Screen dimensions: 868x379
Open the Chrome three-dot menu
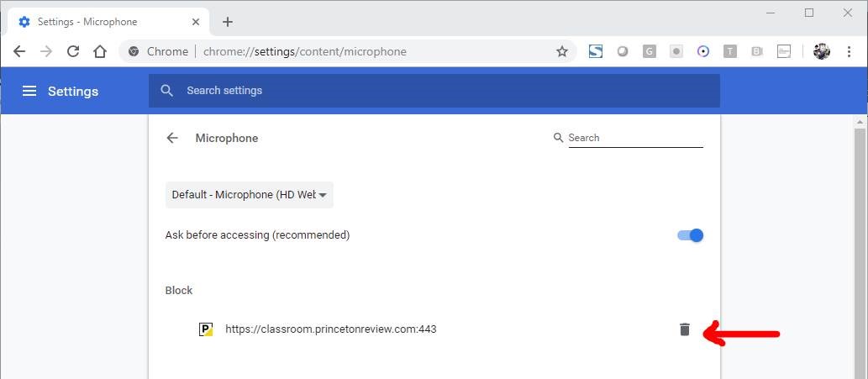850,51
